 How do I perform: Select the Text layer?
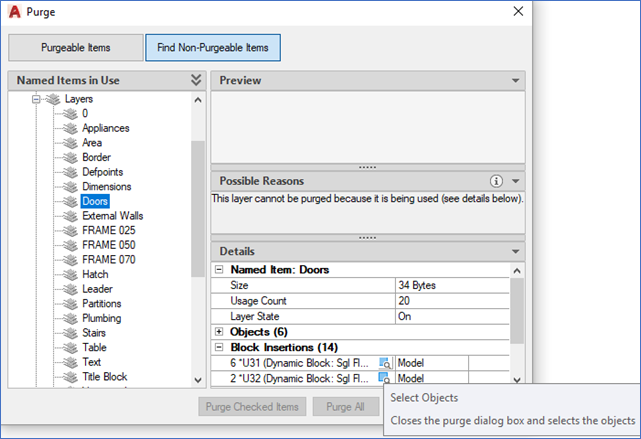(92, 362)
